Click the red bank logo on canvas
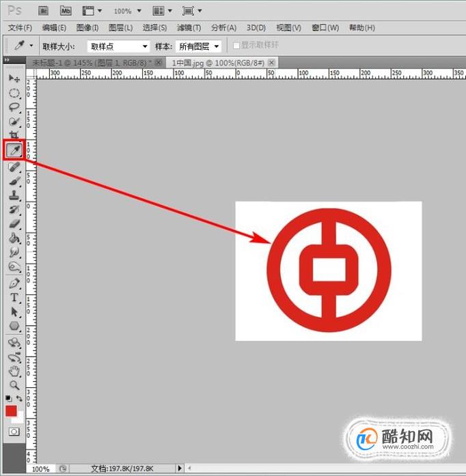Viewport: 466px width, 476px height. [329, 270]
